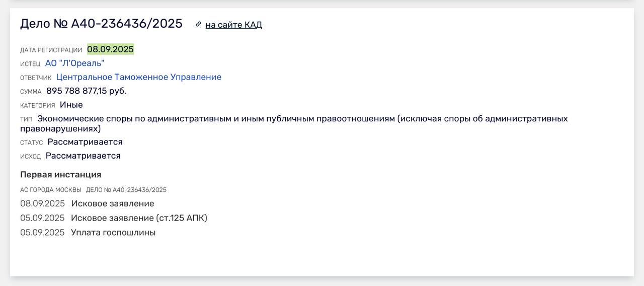Open plaintiff АО "Л'Ореаль" link

click(x=74, y=63)
